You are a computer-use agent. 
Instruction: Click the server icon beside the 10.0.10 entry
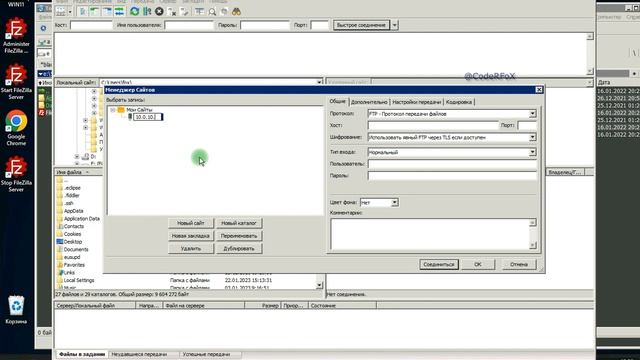130,117
